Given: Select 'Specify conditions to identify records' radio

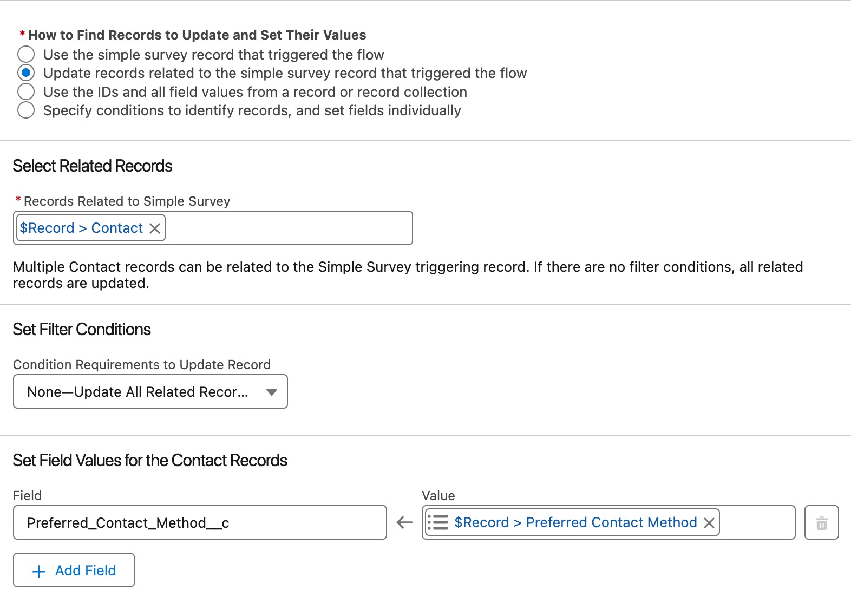Looking at the screenshot, I should coord(26,110).
